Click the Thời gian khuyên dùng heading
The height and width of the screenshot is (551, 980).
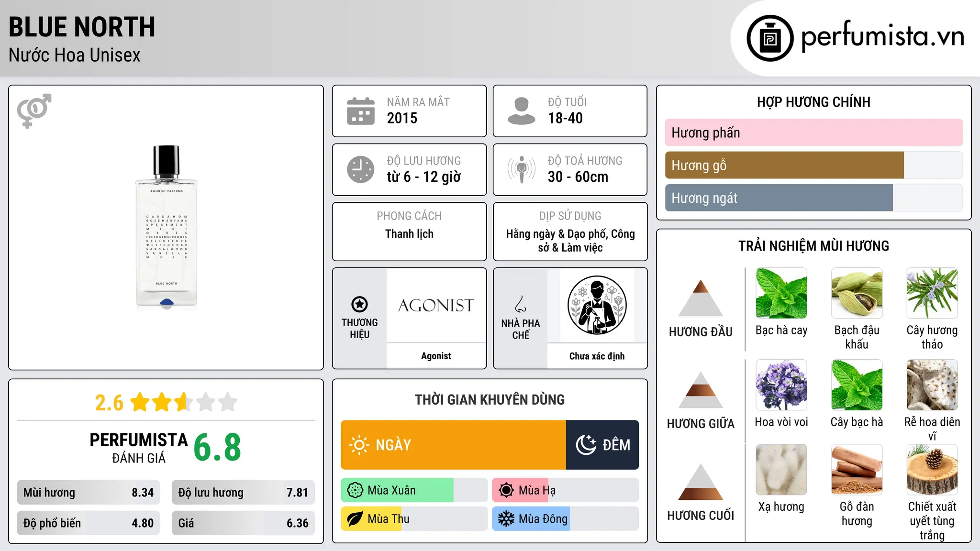tap(490, 399)
